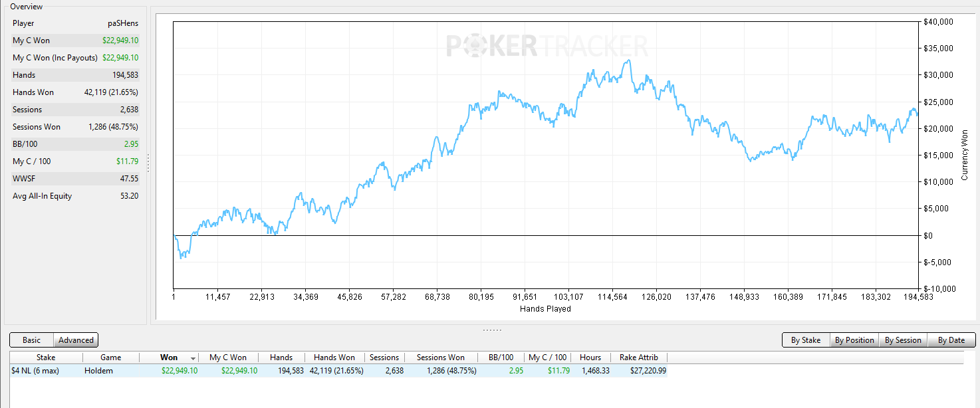Click the BB/100 row in Overview
This screenshot has width=980, height=408.
75,144
